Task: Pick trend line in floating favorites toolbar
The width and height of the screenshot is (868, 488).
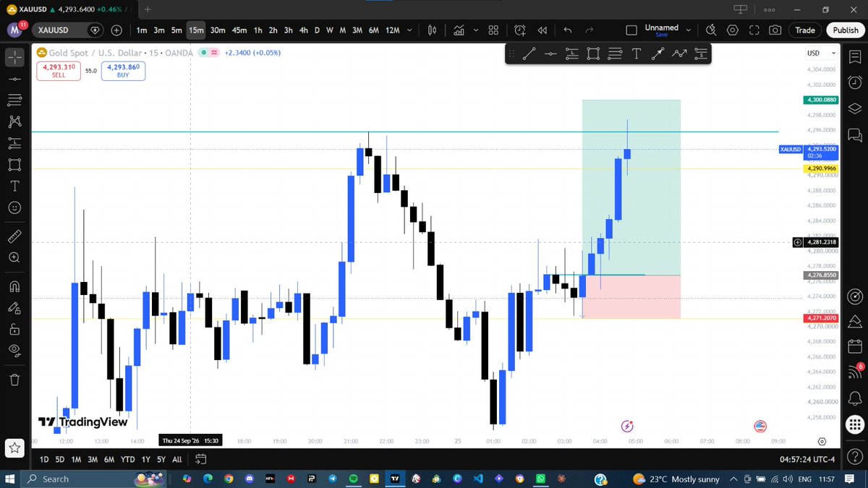Action: [x=529, y=53]
